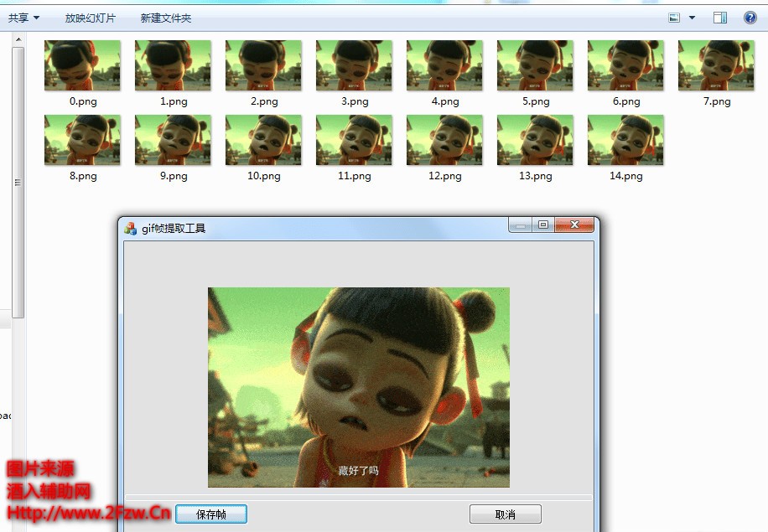Select the 0.png thumbnail
Image resolution: width=768 pixels, height=532 pixels.
click(82, 65)
